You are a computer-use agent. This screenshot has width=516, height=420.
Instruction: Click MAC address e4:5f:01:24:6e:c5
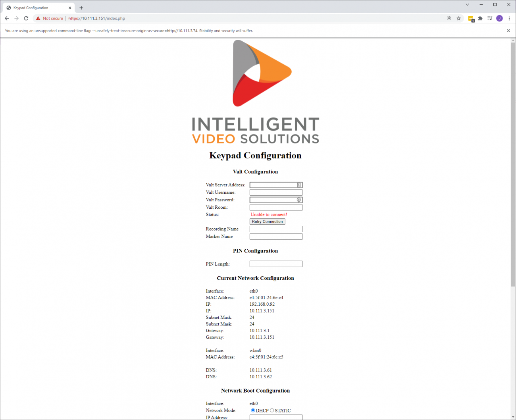pyautogui.click(x=266, y=357)
